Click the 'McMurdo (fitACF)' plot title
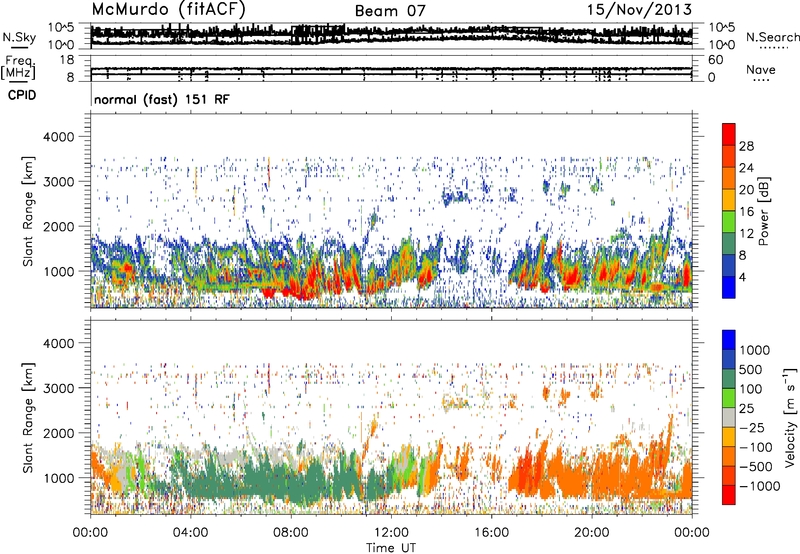This screenshot has width=800, height=554. click(168, 10)
